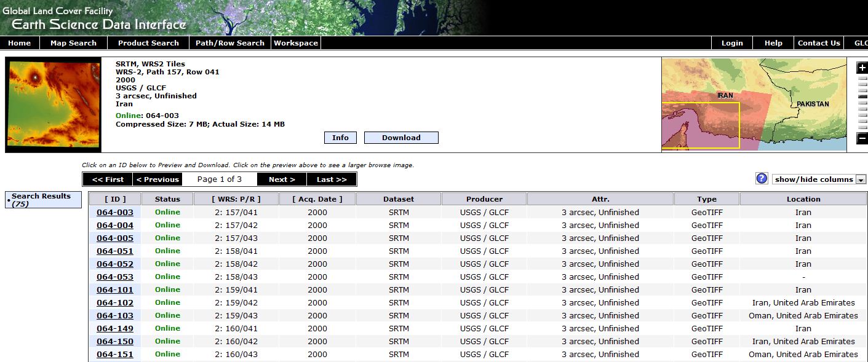The width and height of the screenshot is (868, 362).
Task: Sort by Acq. Date column header
Action: 317,199
